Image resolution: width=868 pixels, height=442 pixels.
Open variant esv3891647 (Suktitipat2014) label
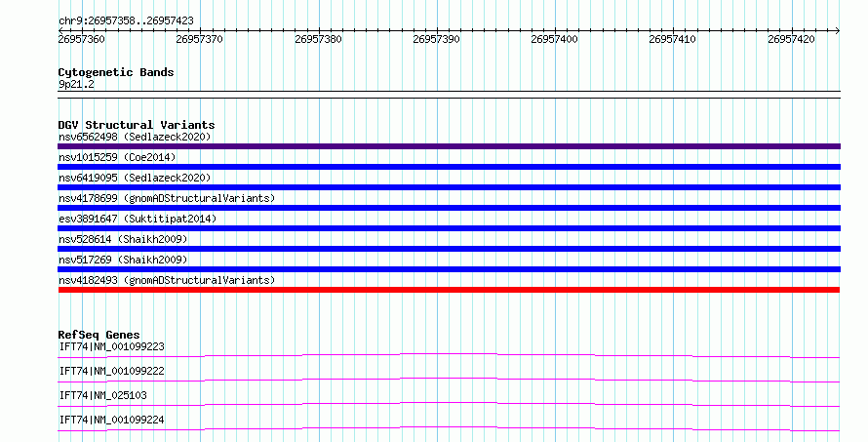pos(138,219)
